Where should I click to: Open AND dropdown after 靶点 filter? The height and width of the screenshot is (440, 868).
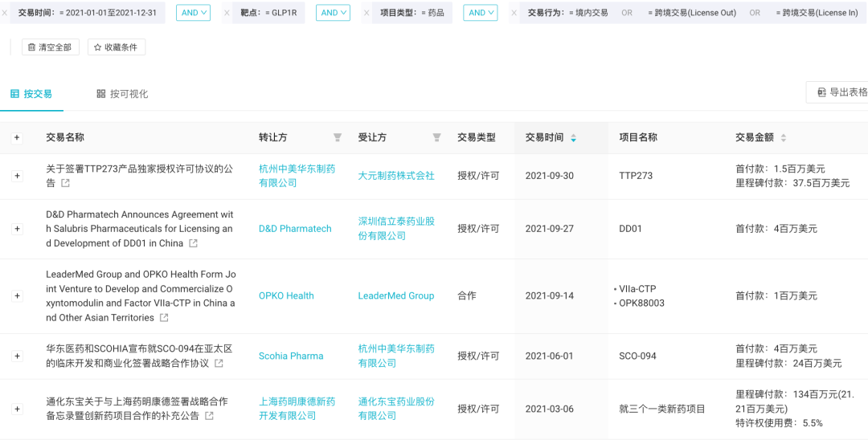pyautogui.click(x=333, y=12)
